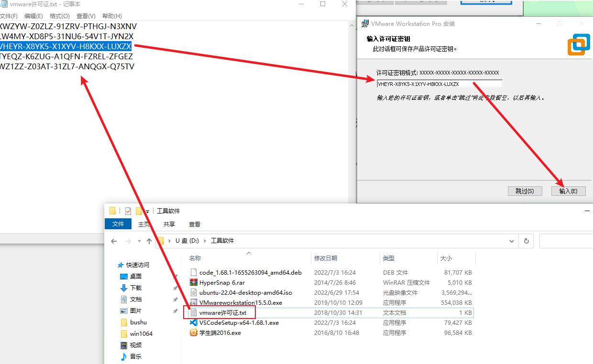The width and height of the screenshot is (593, 364).
Task: Open the 格式(O) menu in Notepad
Action: [59, 16]
